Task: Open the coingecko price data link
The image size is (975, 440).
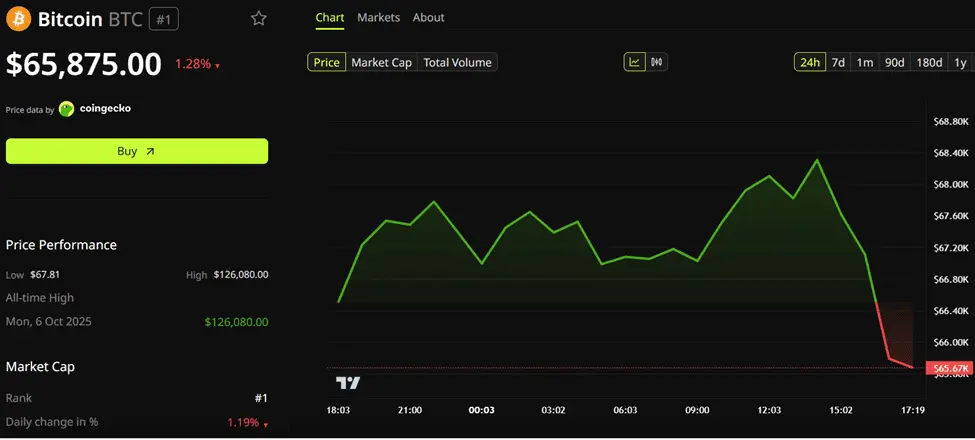Action: [105, 109]
